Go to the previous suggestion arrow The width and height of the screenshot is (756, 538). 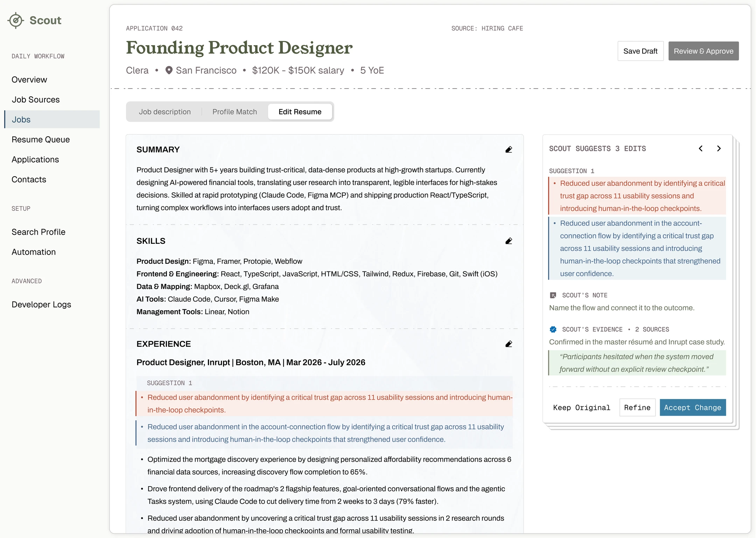[x=701, y=149]
